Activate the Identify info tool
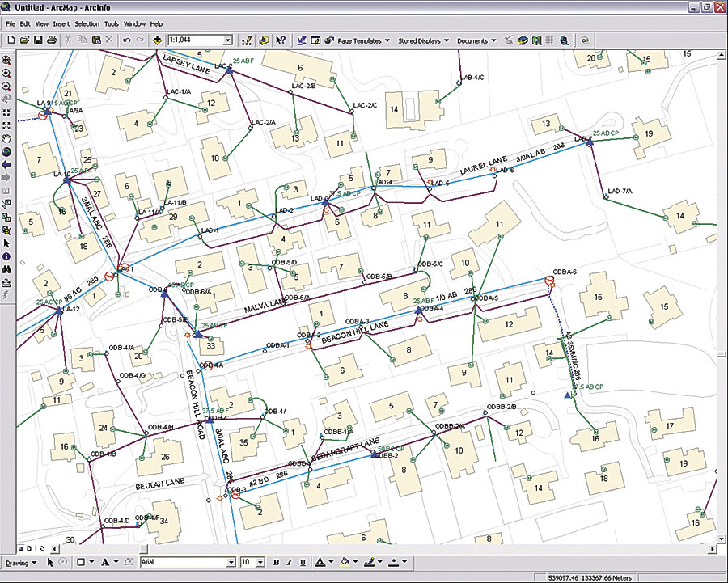The width and height of the screenshot is (728, 583). click(x=6, y=256)
